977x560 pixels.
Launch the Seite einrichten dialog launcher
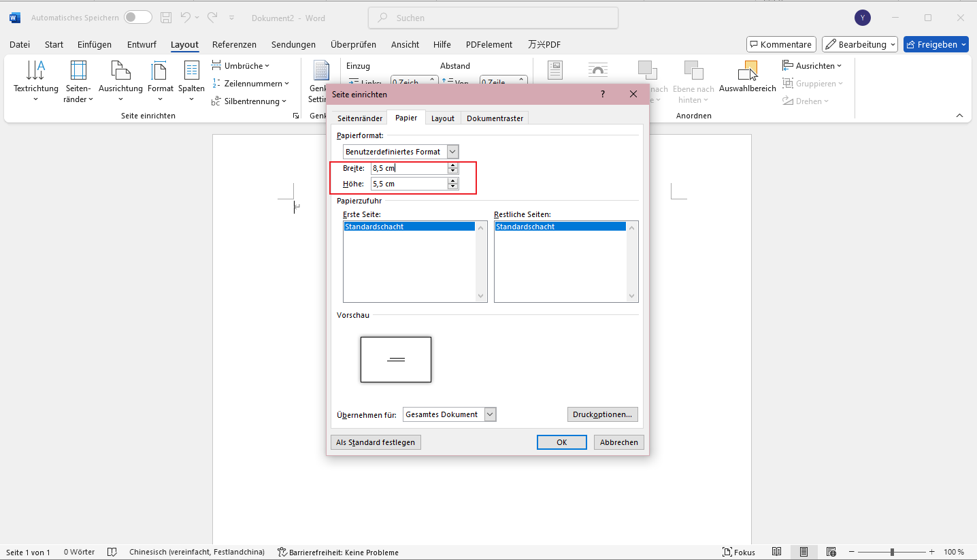[x=295, y=116]
